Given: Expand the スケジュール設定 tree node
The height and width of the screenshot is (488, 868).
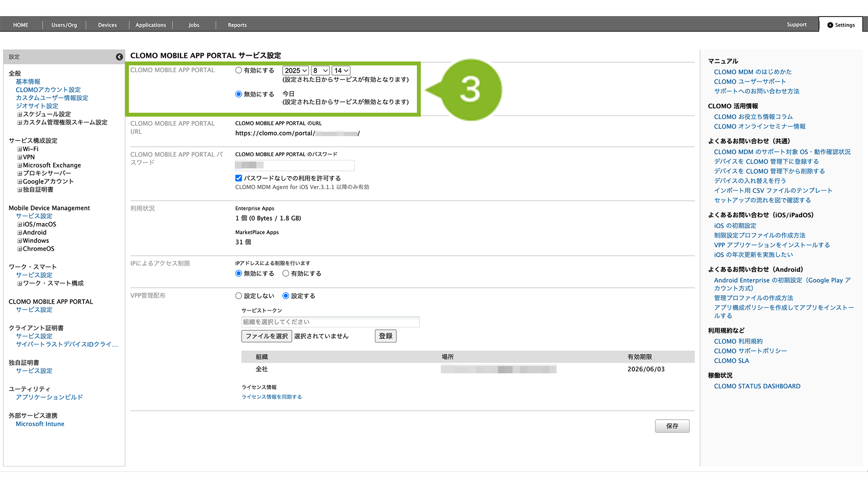Looking at the screenshot, I should click(20, 114).
